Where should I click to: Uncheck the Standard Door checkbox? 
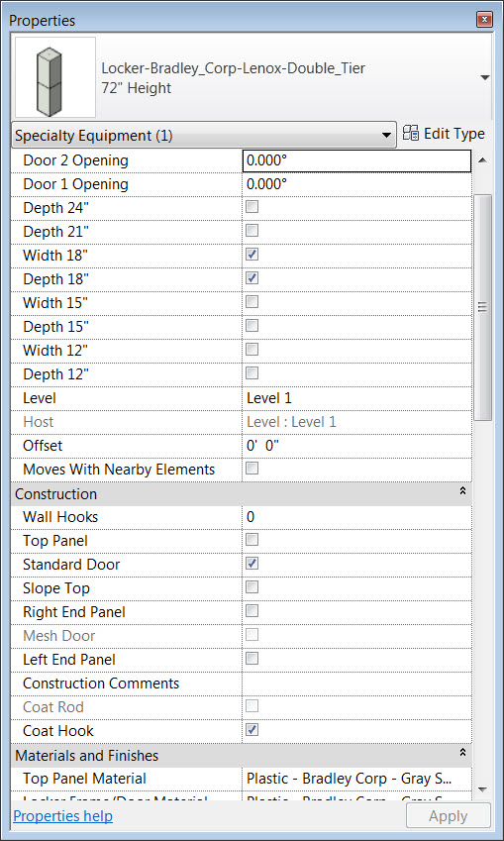click(252, 564)
